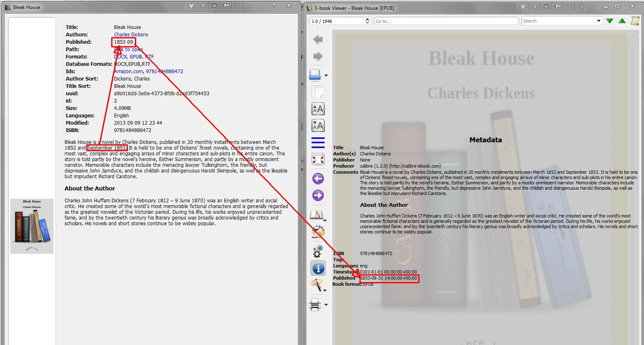The width and height of the screenshot is (644, 345).
Task: Click the ISBN row value in Bleak House dialog
Action: pyautogui.click(x=132, y=130)
